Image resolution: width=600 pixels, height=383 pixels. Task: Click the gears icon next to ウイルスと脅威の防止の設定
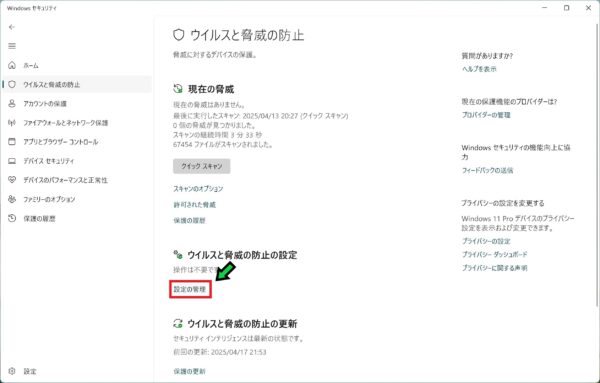[178, 254]
